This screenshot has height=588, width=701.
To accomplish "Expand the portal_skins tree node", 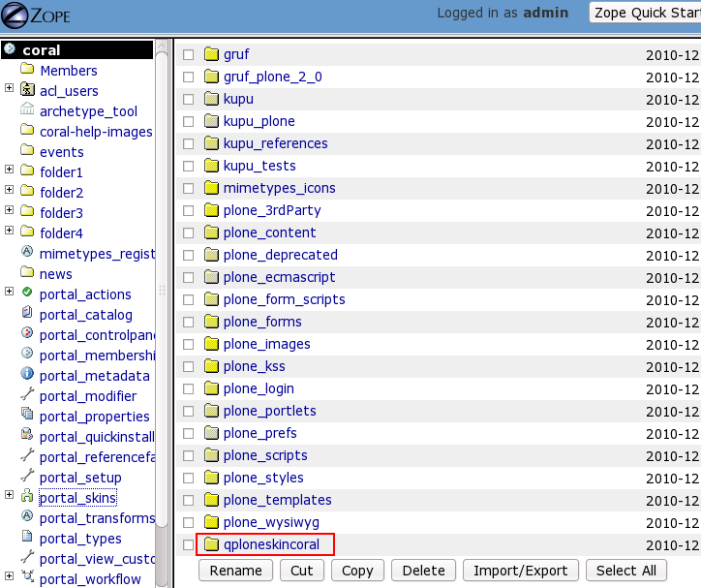I will click(9, 495).
